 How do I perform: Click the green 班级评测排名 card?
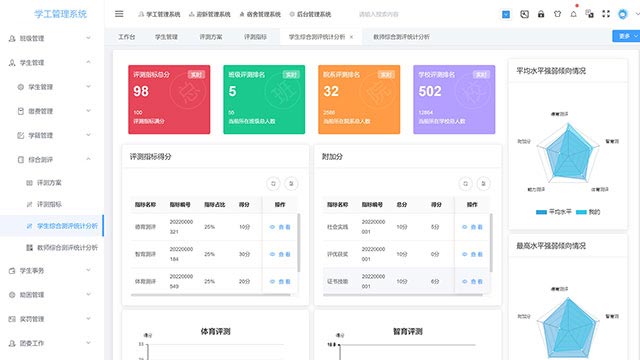coord(264,99)
